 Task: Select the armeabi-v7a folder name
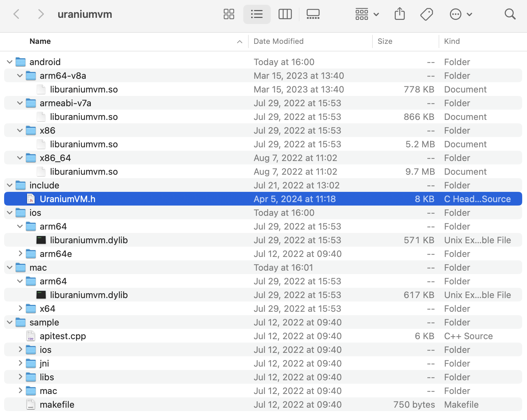[x=65, y=103]
